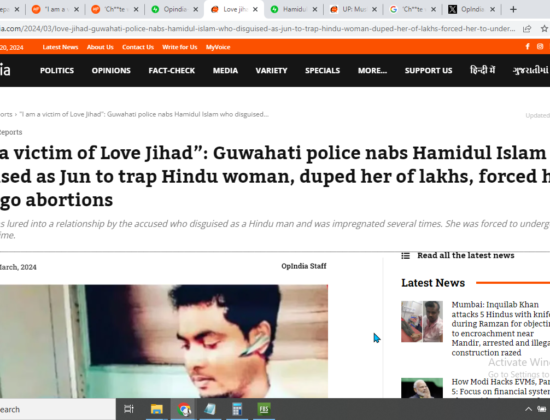550x420 pixels.
Task: Click the Latest News sidebar heading
Action: [433, 283]
